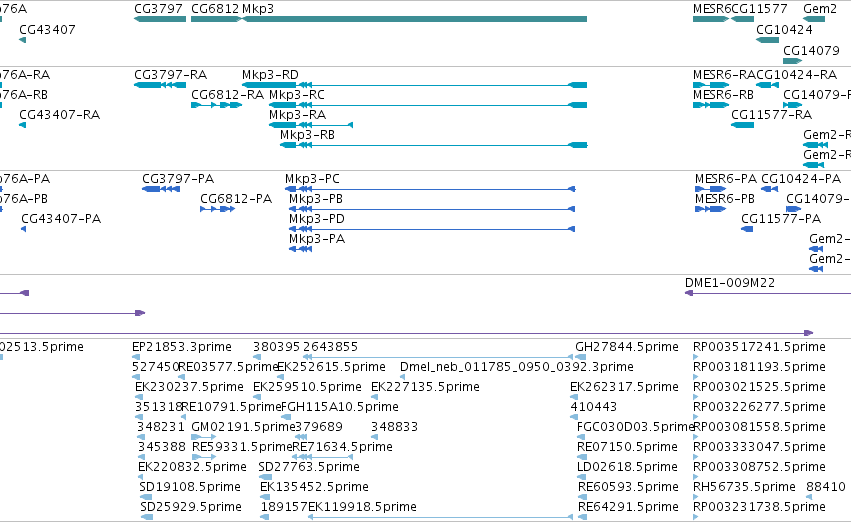Open the RE64291.5prime EST label
The width and height of the screenshot is (851, 522).
(628, 508)
